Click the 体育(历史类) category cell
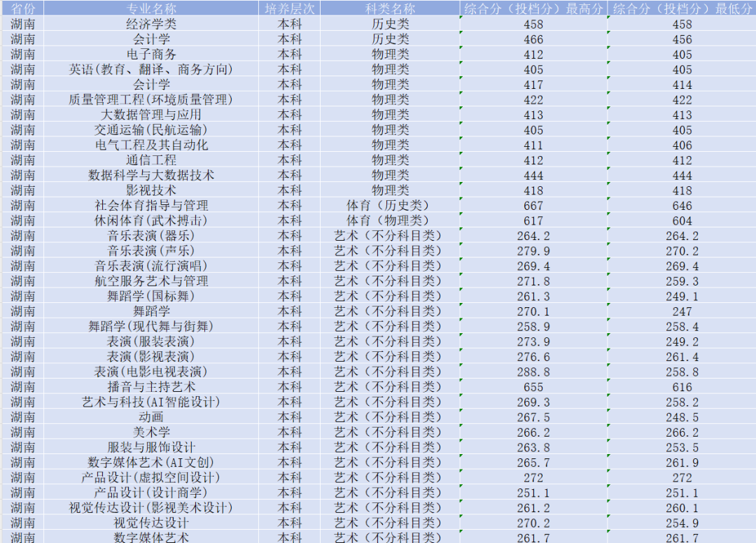The image size is (756, 543). pos(390,205)
